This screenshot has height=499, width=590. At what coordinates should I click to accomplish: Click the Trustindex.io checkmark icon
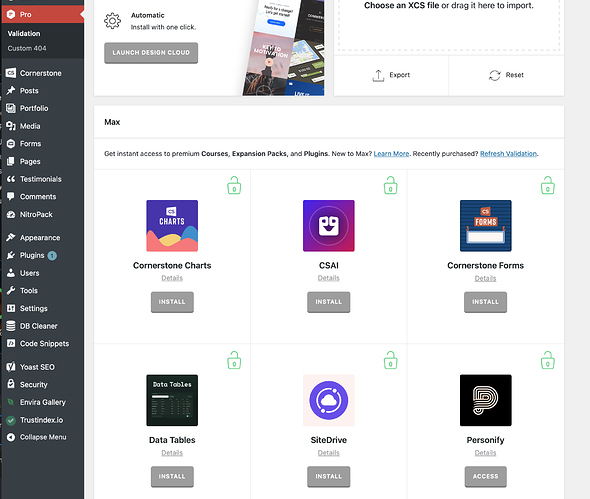[x=11, y=420]
